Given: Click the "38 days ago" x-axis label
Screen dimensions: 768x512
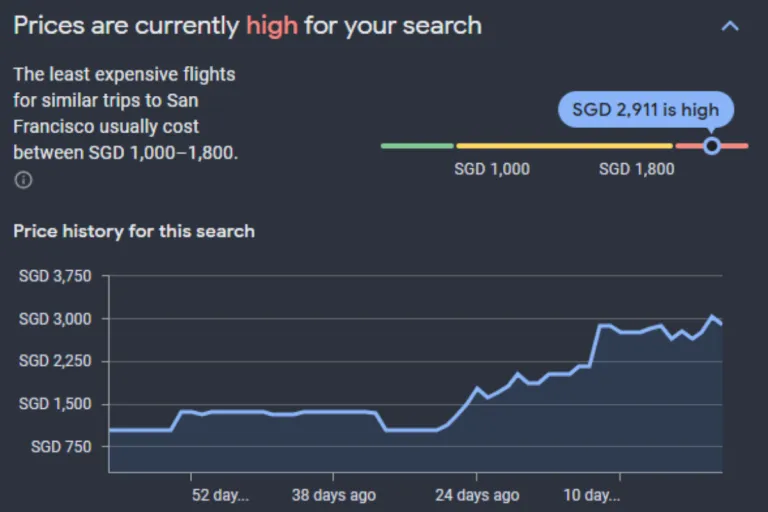Looking at the screenshot, I should pyautogui.click(x=334, y=494).
